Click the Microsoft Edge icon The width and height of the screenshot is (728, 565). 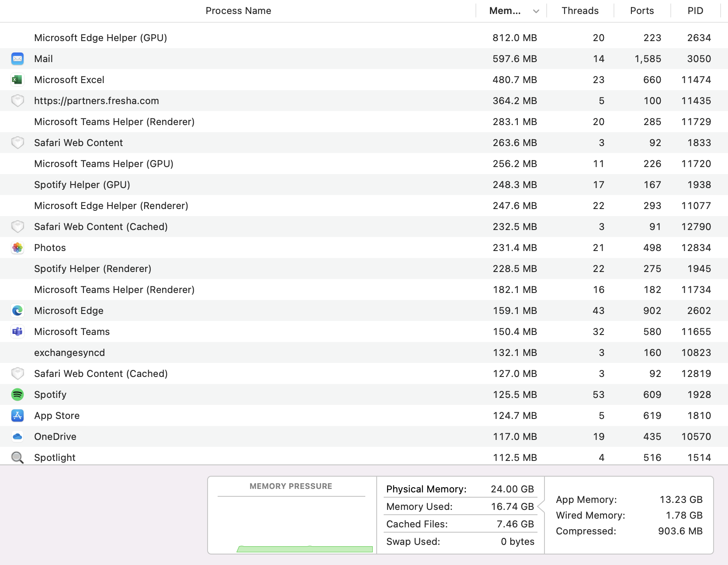[17, 310]
